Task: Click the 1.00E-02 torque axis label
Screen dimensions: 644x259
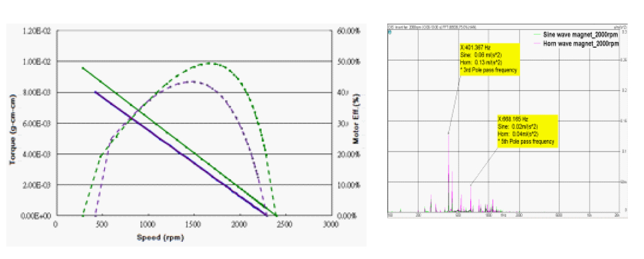Action: (x=36, y=62)
